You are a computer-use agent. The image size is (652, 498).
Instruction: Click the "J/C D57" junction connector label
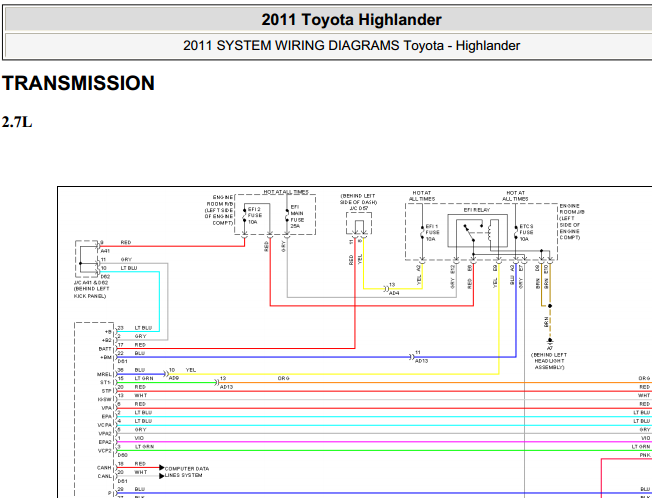(358, 208)
